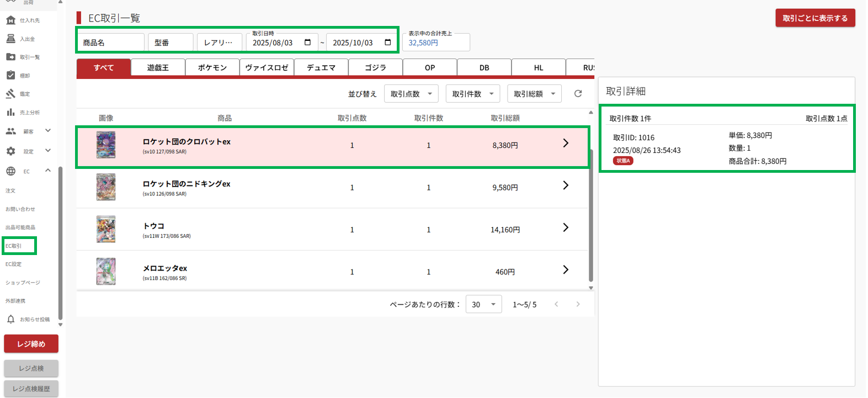Switch to the ポケモン tab

point(212,67)
